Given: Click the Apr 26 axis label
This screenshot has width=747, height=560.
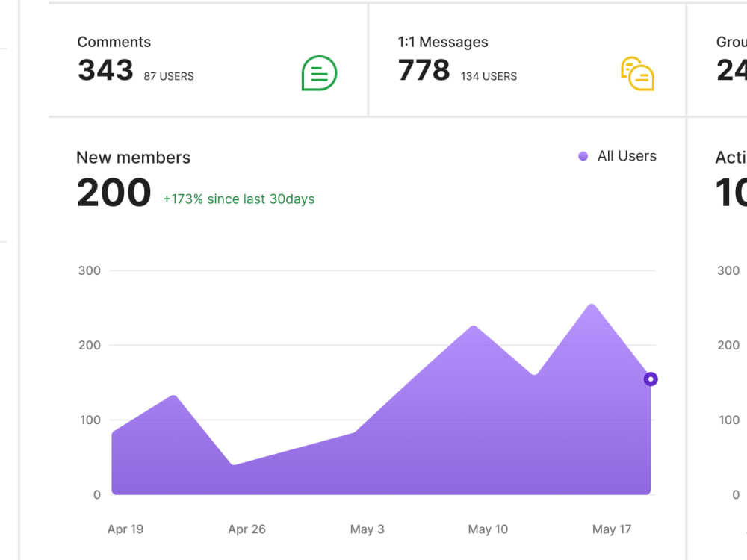Looking at the screenshot, I should (x=247, y=529).
